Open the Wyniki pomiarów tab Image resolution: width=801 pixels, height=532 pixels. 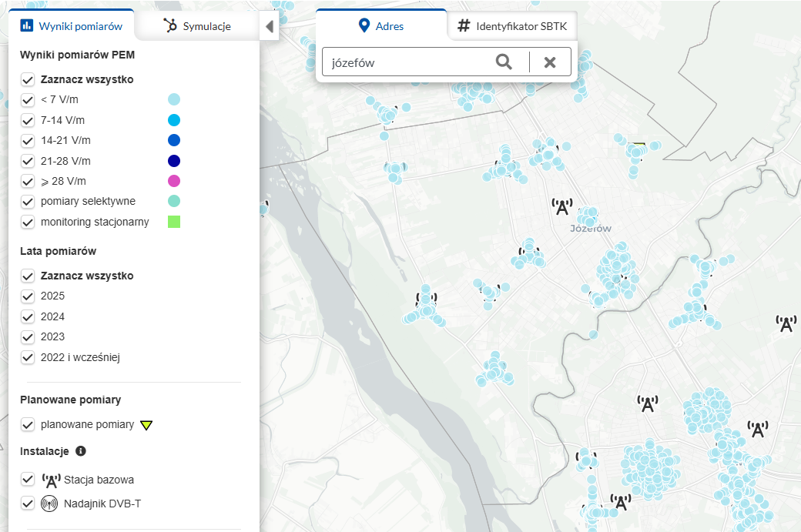[x=72, y=26]
